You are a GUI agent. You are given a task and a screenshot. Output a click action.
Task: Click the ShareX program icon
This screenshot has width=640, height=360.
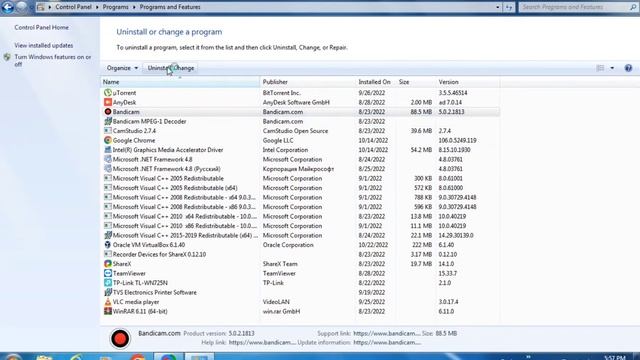point(108,264)
